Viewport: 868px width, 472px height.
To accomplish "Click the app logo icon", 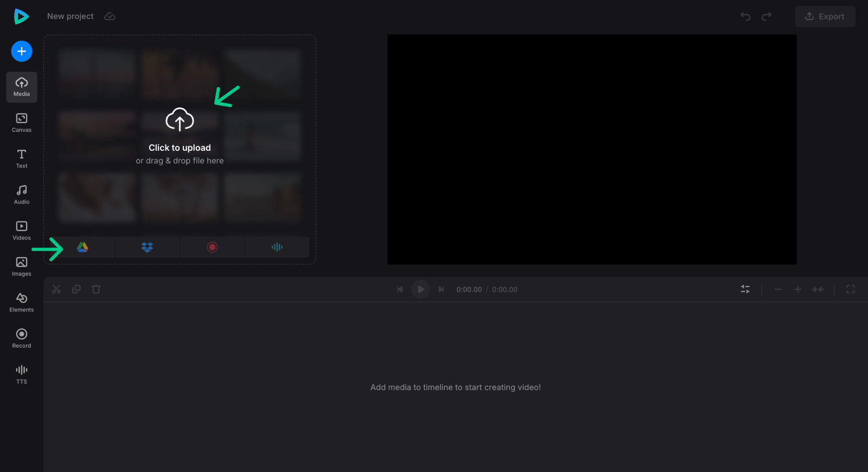I will (x=21, y=16).
